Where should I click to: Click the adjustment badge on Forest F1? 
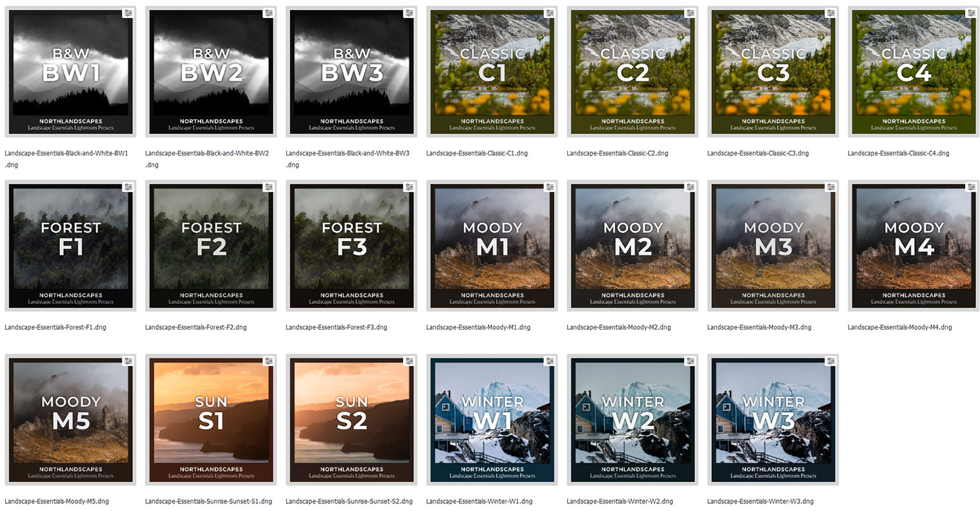pos(128,186)
